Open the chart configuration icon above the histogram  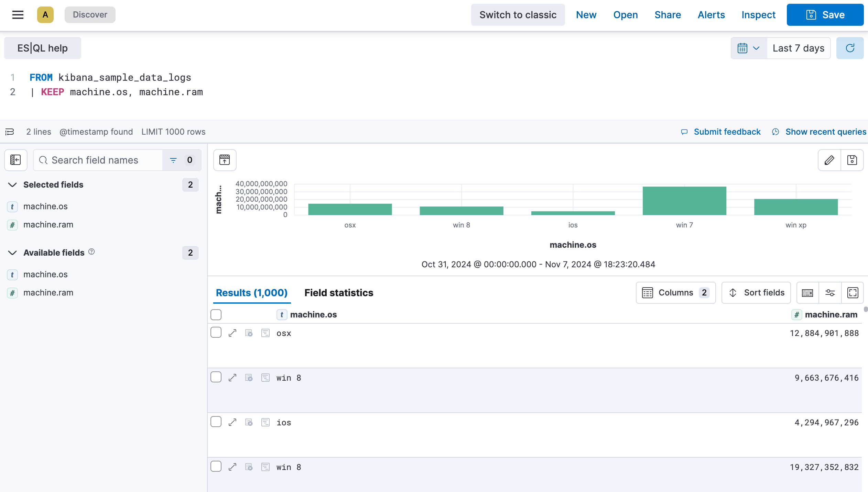coord(224,160)
